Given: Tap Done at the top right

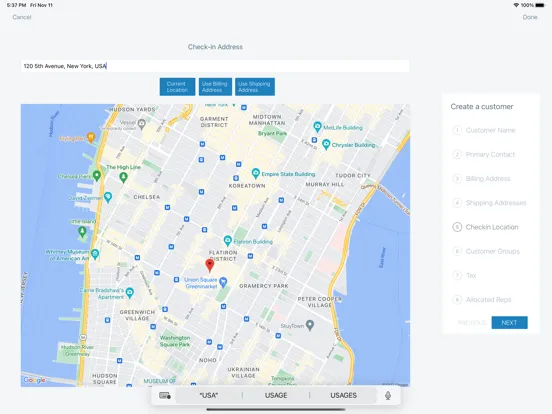Looking at the screenshot, I should pyautogui.click(x=530, y=17).
